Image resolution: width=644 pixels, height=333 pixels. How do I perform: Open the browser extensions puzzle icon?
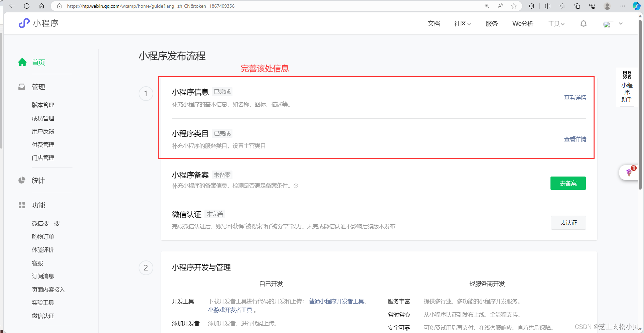tap(531, 6)
